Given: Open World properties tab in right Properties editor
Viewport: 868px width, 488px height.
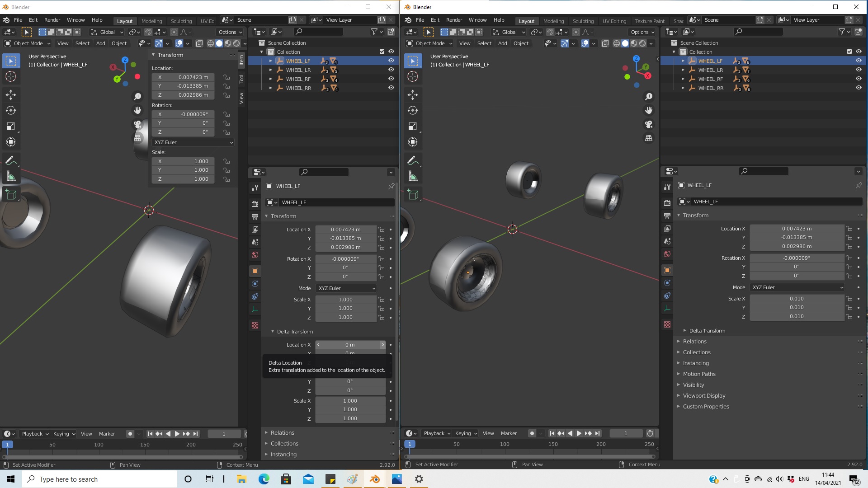Looking at the screenshot, I should click(x=667, y=254).
